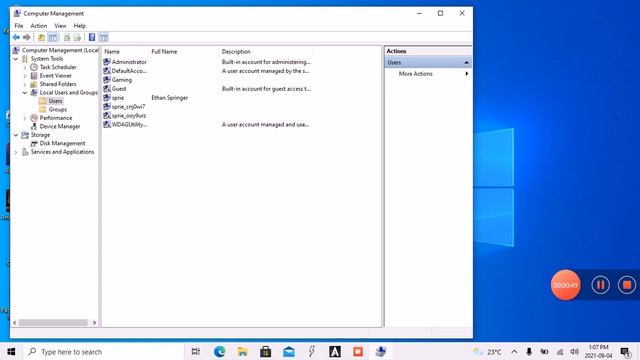Open the Action menu
640x360 pixels.
coord(39,26)
